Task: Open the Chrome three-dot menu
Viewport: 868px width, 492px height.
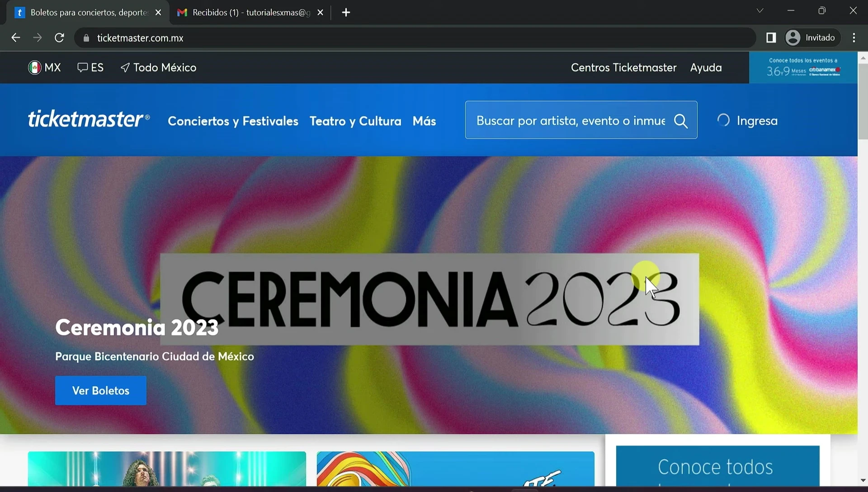Action: (854, 38)
